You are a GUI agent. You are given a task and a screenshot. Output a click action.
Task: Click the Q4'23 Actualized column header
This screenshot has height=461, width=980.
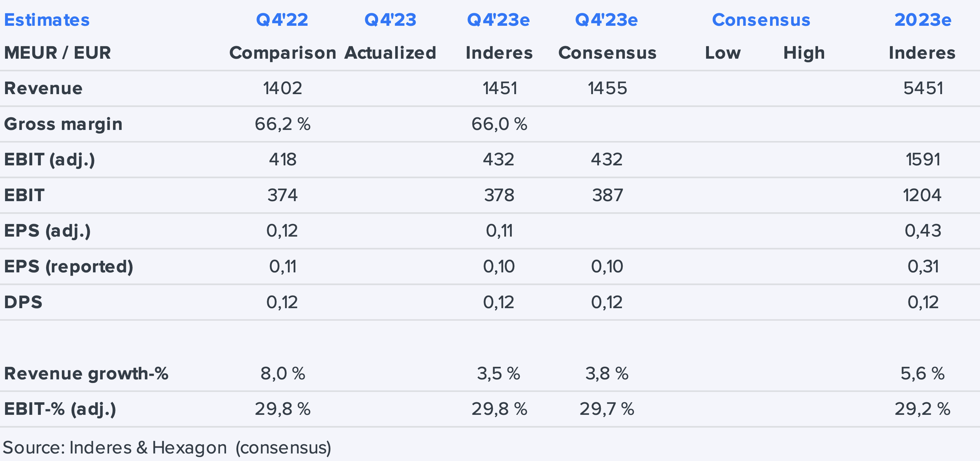coord(390,20)
